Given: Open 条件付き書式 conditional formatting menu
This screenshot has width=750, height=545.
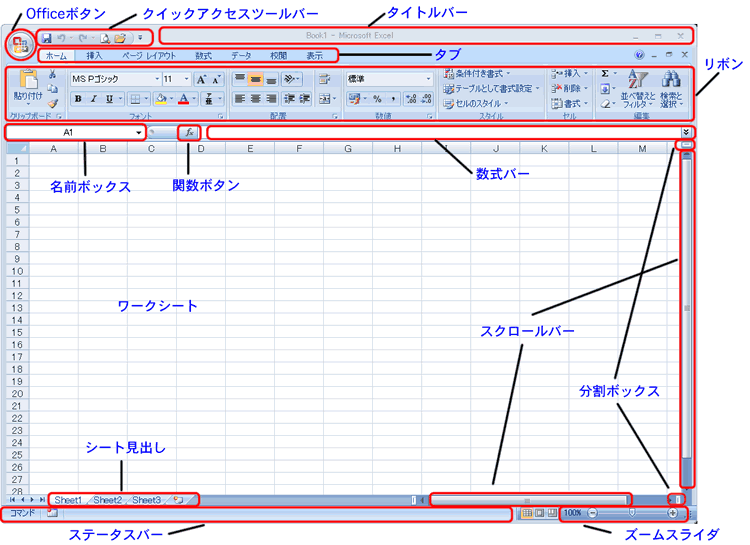Looking at the screenshot, I should (x=477, y=74).
